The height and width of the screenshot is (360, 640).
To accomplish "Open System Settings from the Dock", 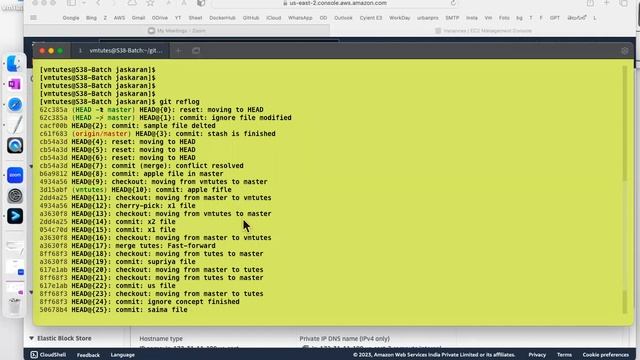I will (x=15, y=196).
